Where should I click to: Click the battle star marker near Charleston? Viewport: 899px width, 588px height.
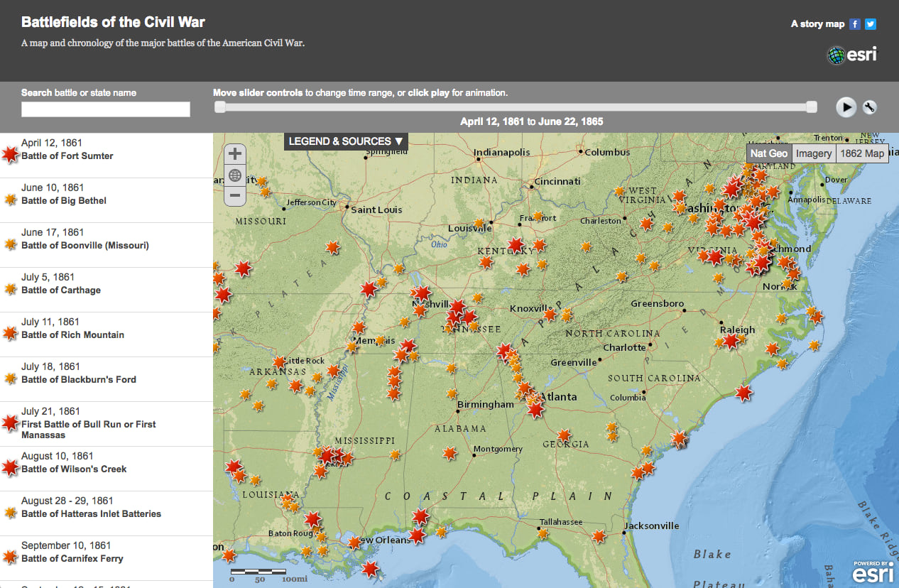[x=646, y=224]
